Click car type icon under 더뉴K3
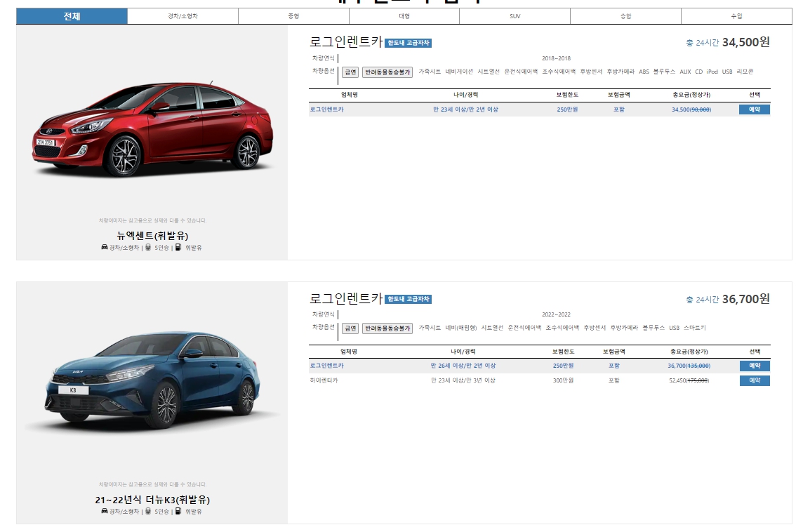 coord(105,511)
